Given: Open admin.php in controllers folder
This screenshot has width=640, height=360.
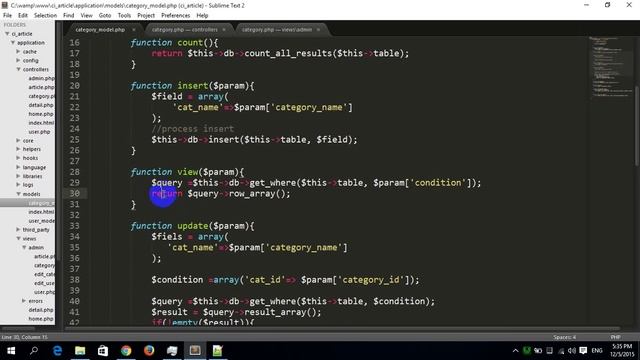Looking at the screenshot, I should (x=41, y=78).
